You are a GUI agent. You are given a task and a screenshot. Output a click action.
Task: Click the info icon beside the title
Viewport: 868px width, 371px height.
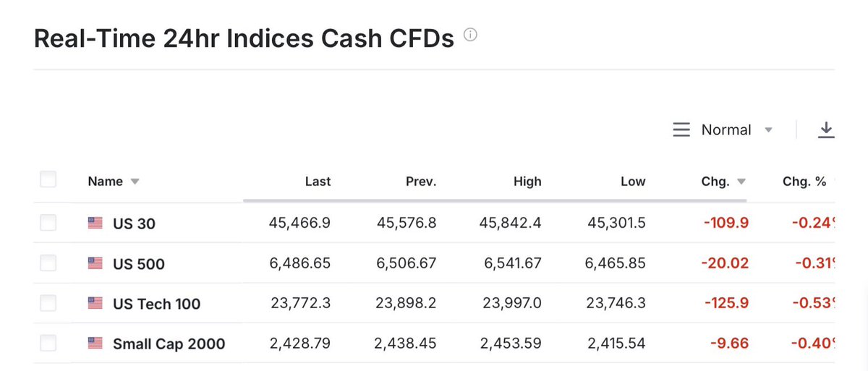(470, 35)
